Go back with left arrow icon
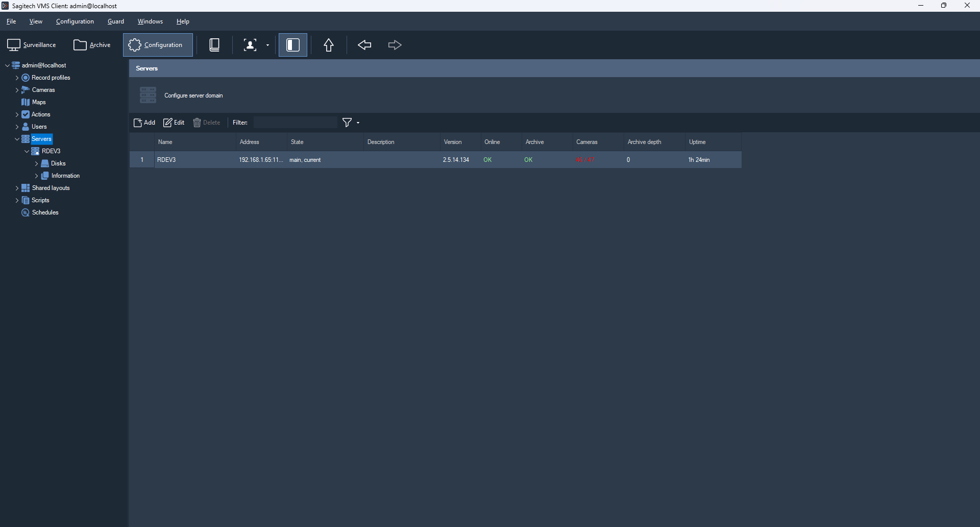 pyautogui.click(x=364, y=45)
